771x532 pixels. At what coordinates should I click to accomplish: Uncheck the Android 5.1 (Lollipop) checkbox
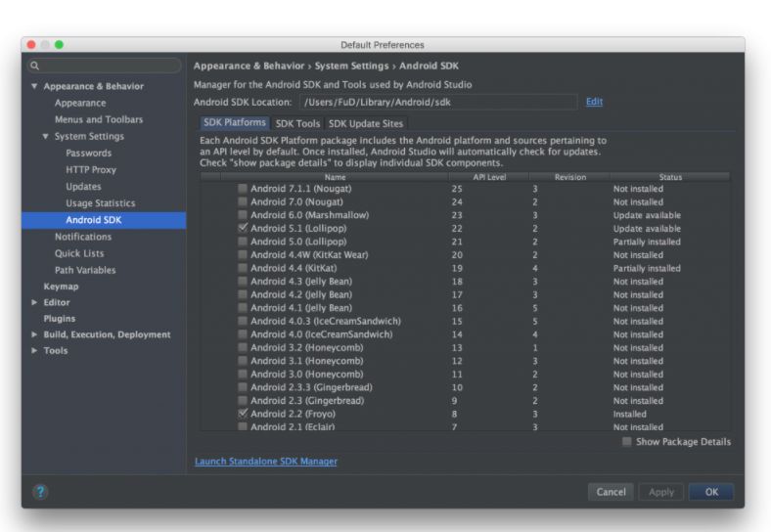(x=243, y=228)
